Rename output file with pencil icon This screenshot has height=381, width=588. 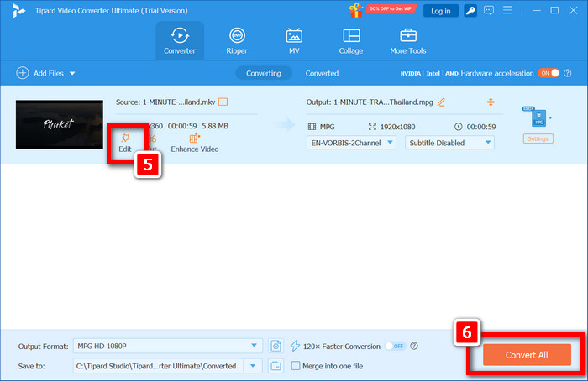(441, 102)
